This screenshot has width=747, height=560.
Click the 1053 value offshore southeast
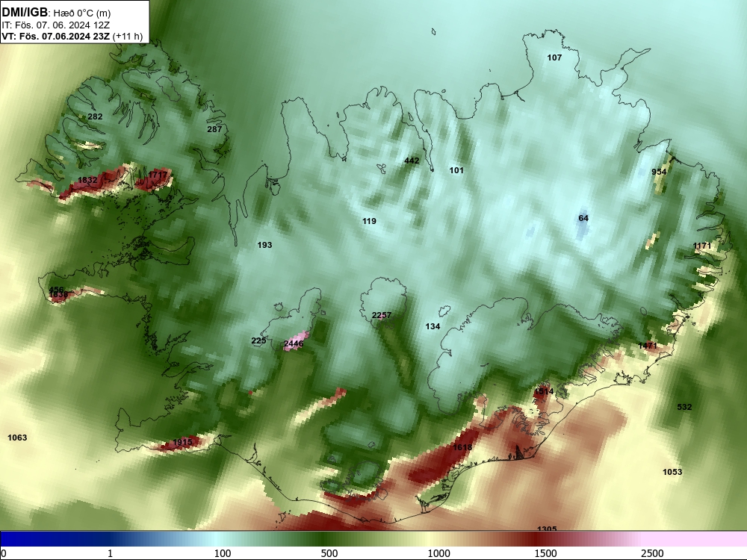click(x=672, y=472)
